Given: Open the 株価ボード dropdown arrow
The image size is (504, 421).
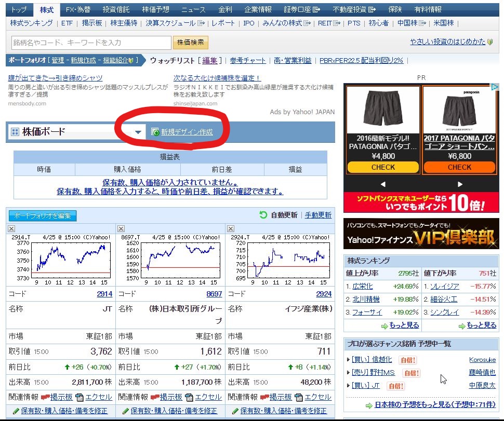Looking at the screenshot, I should pos(138,132).
